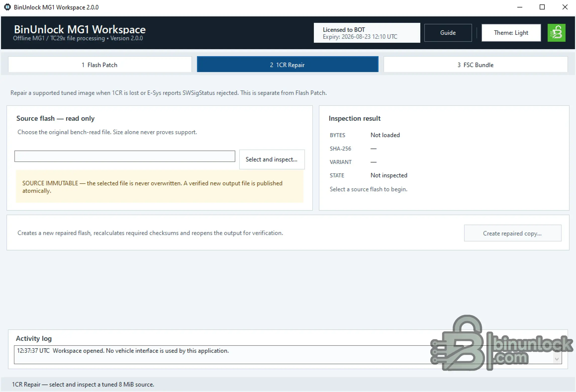Open the Guide

448,33
